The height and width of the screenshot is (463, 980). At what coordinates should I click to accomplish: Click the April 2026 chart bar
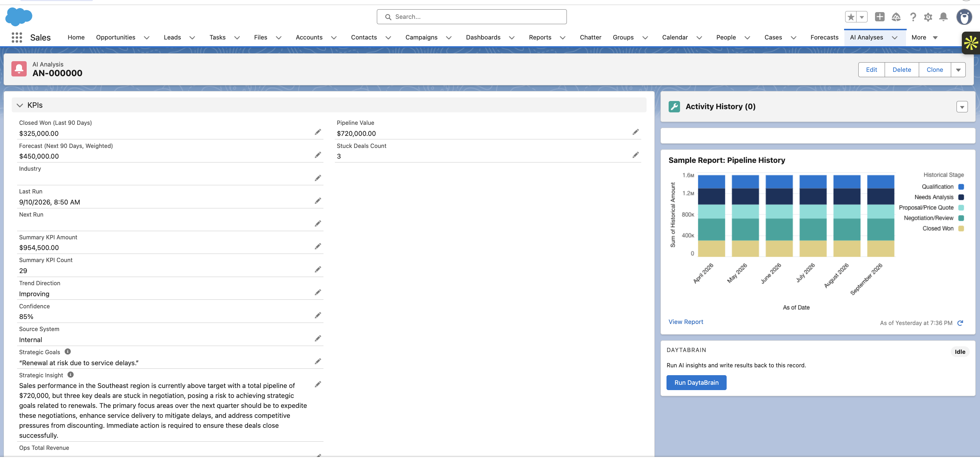711,215
